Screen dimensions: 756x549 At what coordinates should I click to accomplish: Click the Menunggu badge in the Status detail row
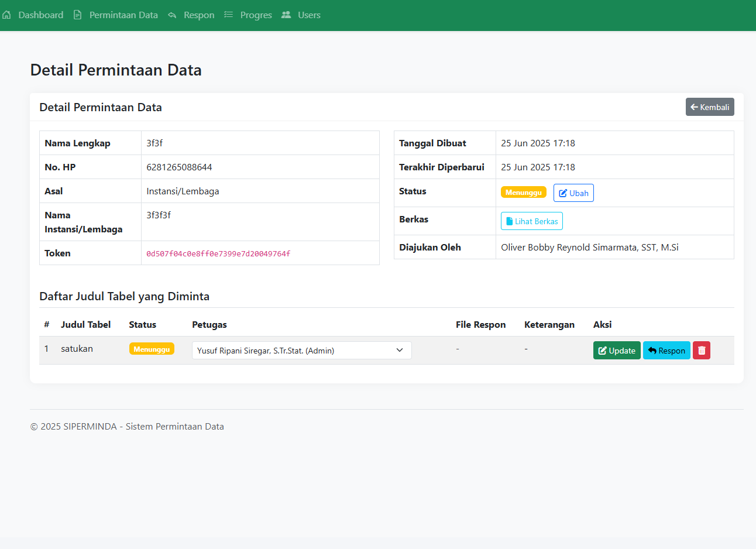point(524,192)
